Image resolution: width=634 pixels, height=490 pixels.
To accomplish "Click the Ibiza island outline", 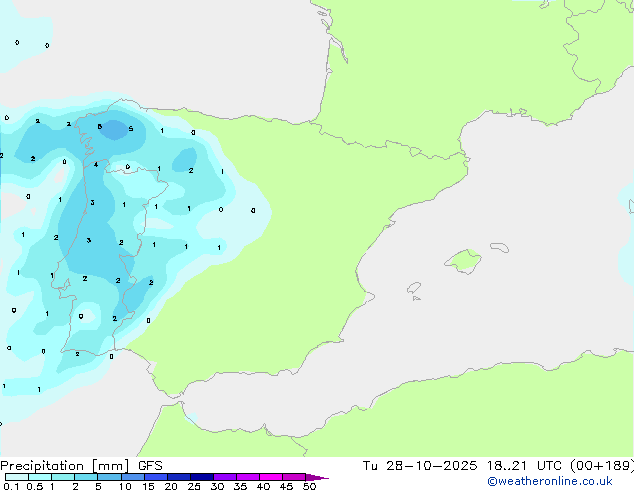I will [x=414, y=288].
